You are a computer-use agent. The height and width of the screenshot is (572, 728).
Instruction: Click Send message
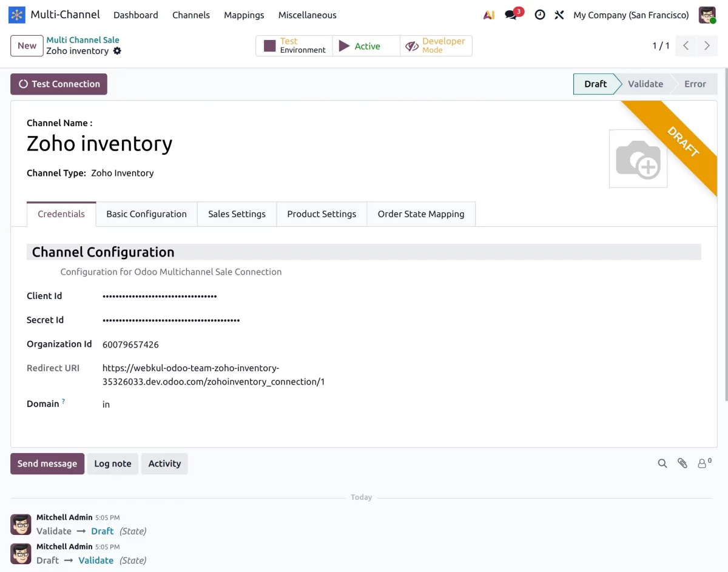coord(47,463)
